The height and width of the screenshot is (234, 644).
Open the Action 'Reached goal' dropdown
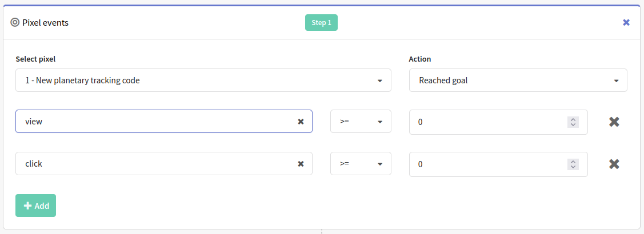(518, 80)
